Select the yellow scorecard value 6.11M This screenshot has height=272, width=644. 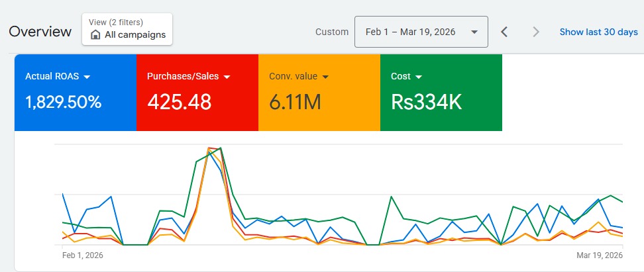click(x=295, y=102)
